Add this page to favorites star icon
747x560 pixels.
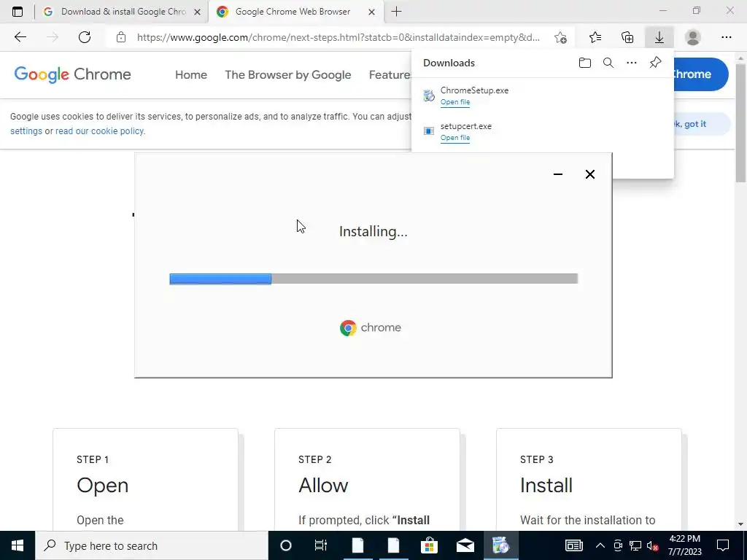point(561,37)
